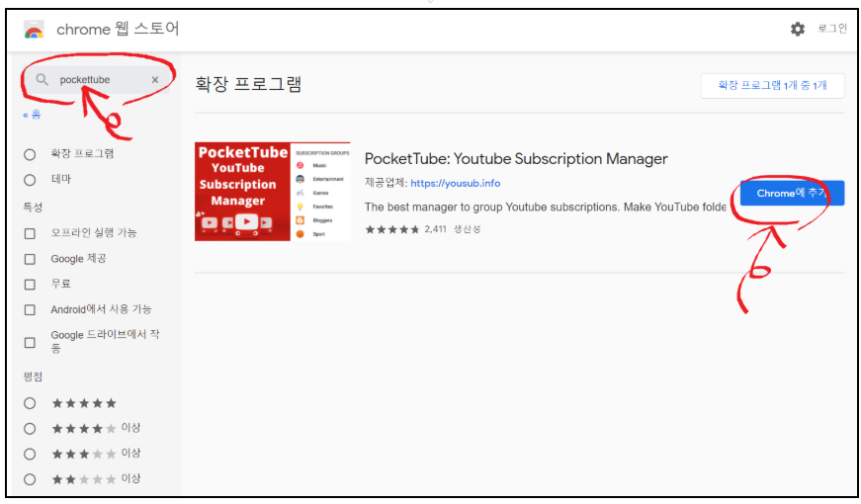Click the 로그인 sign-in link

832,29
